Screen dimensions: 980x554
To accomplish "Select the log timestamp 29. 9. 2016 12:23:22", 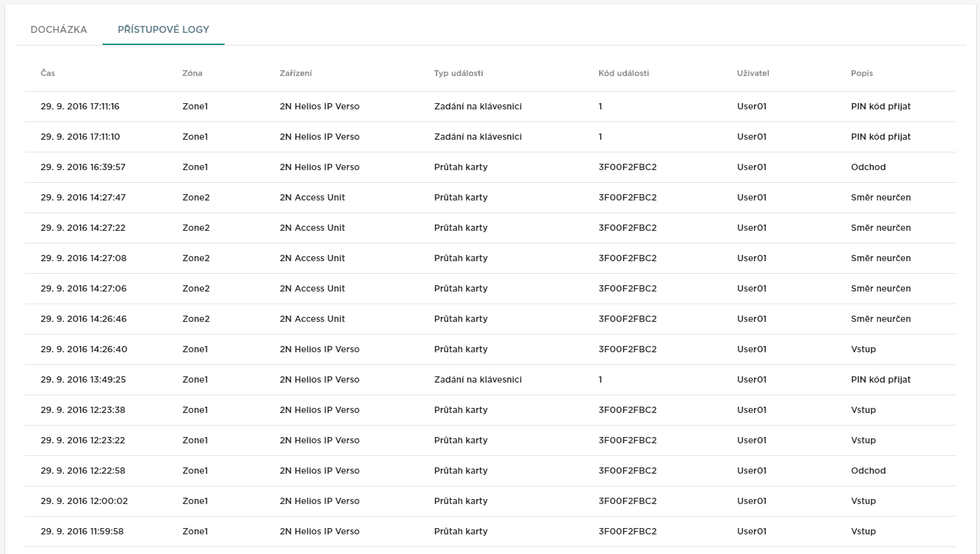I will [x=83, y=440].
